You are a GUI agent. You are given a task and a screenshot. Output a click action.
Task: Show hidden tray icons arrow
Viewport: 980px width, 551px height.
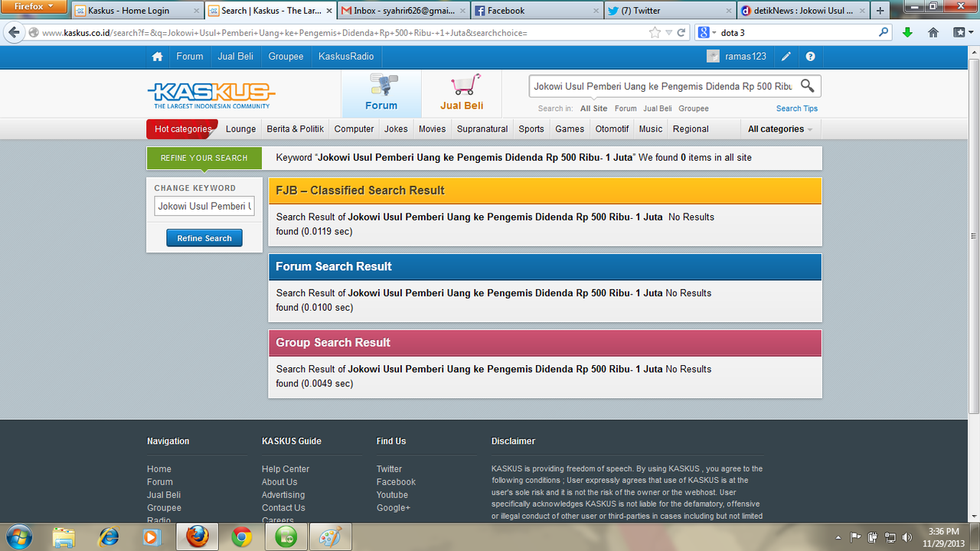tap(839, 537)
